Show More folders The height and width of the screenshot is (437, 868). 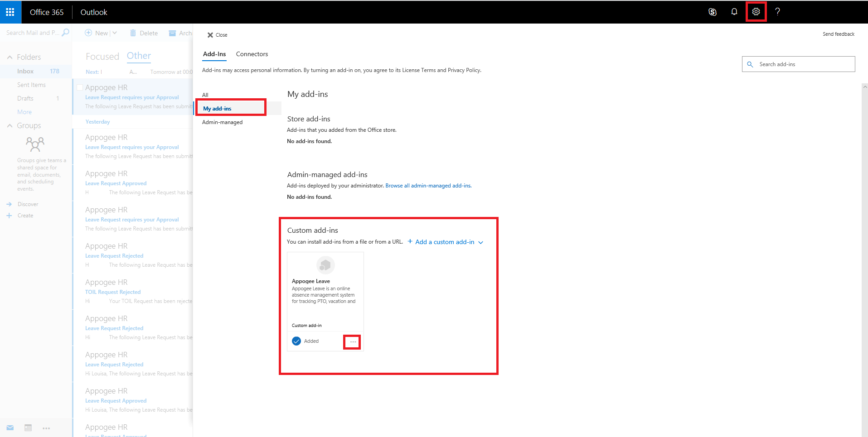pos(24,112)
